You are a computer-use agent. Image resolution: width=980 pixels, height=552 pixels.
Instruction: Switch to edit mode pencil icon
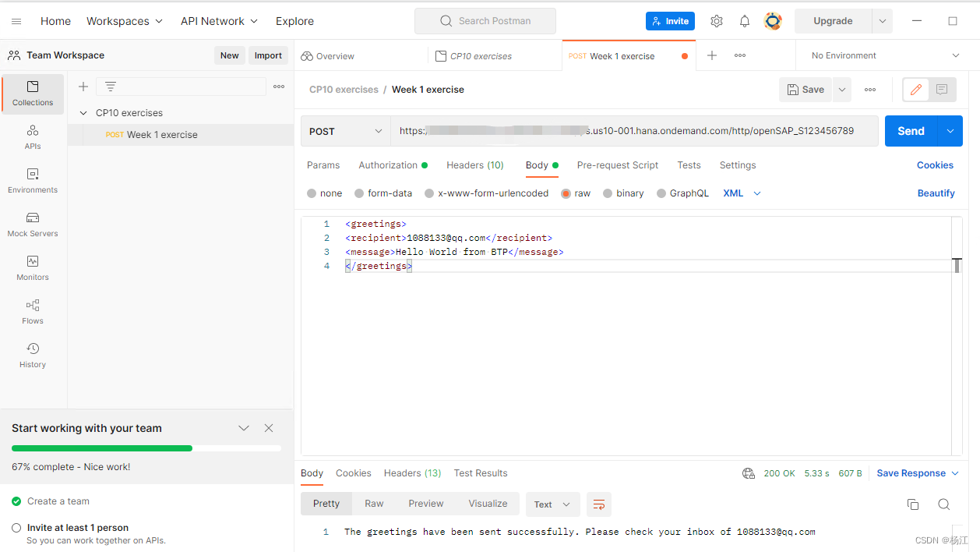coord(916,90)
